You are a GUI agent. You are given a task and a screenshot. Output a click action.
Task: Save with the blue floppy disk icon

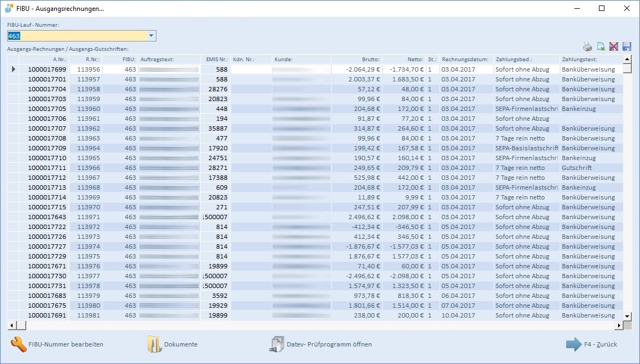tap(626, 46)
